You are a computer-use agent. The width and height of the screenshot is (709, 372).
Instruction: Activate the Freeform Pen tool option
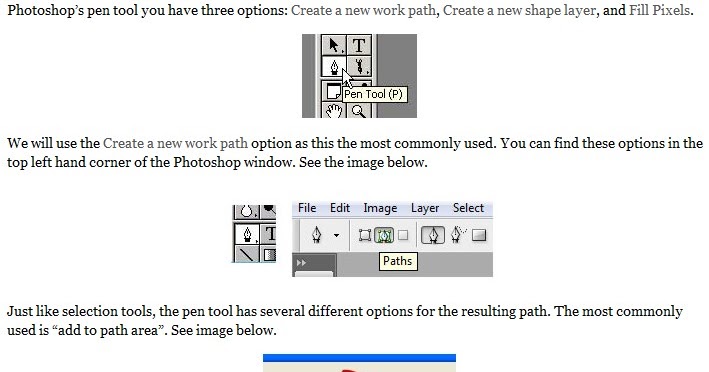coord(458,235)
